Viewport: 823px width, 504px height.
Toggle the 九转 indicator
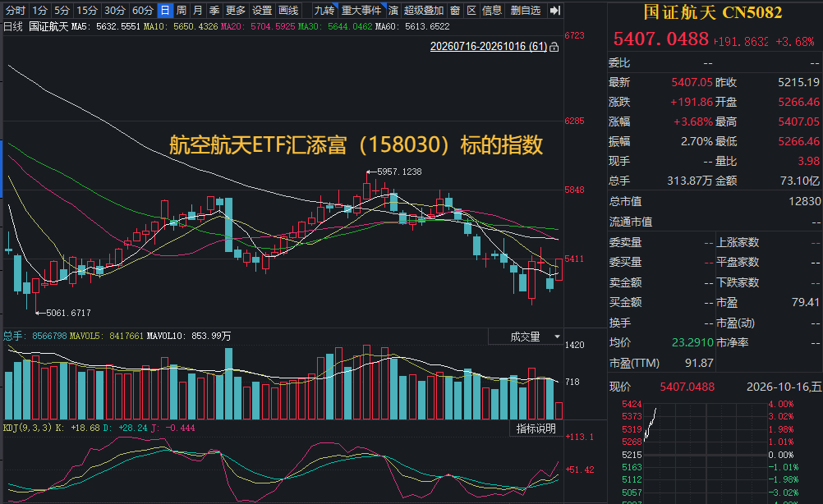click(324, 11)
